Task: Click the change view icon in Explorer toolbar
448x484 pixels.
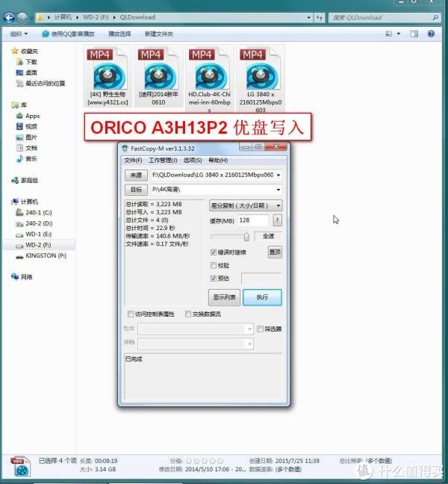Action: click(x=389, y=34)
